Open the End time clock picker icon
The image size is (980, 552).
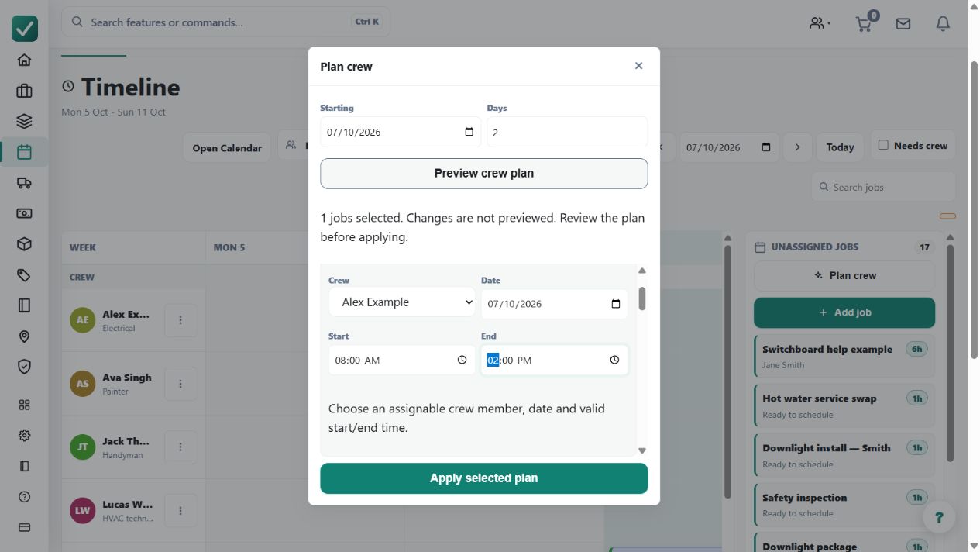(x=614, y=360)
